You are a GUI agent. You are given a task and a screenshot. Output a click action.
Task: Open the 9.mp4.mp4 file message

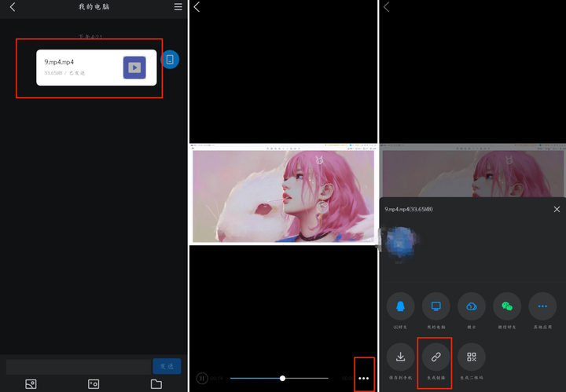(x=97, y=68)
